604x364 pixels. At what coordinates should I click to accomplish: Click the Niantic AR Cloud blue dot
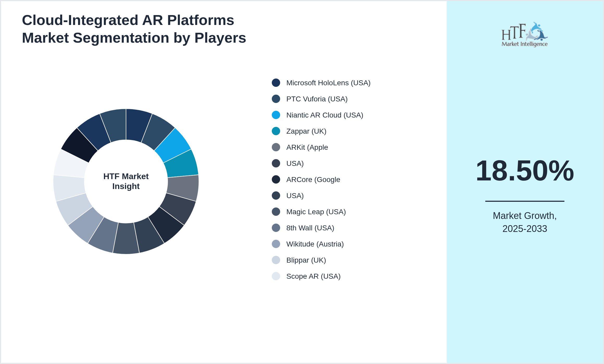pyautogui.click(x=276, y=115)
